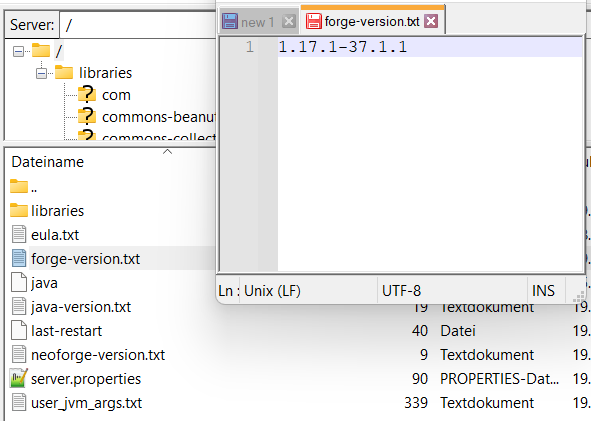Select server.properties in the file list
Image resolution: width=591 pixels, height=421 pixels.
[x=86, y=379]
